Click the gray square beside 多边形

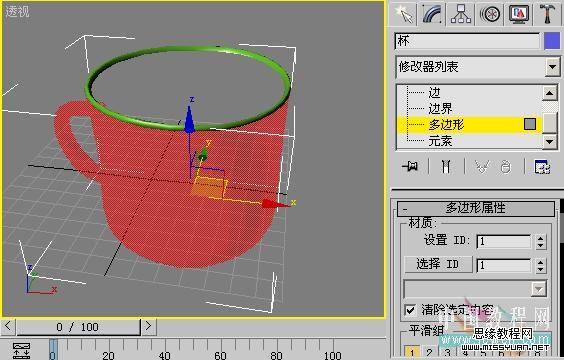530,124
